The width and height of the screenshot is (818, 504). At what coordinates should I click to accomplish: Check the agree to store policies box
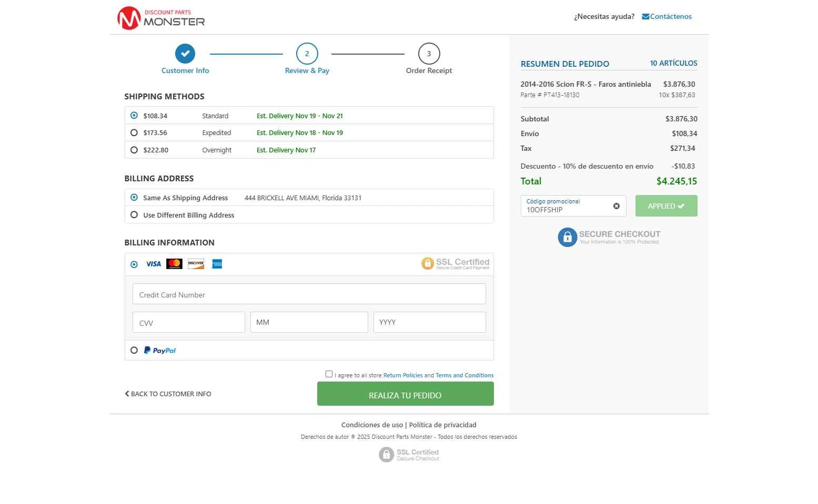pos(329,374)
